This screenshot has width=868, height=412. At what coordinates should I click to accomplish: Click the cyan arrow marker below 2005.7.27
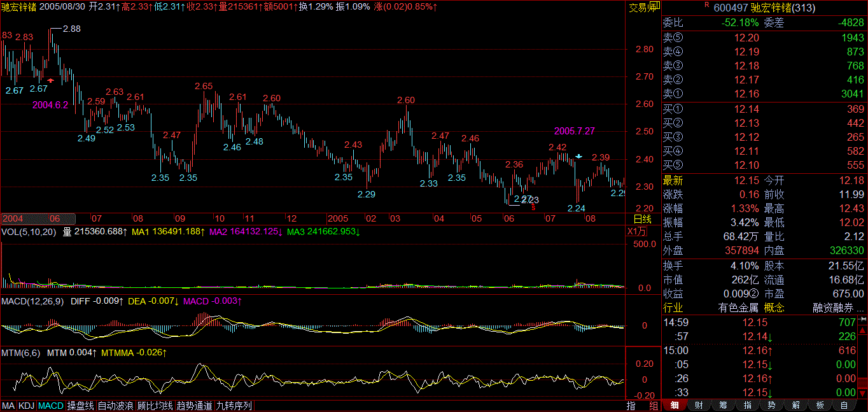(x=578, y=156)
